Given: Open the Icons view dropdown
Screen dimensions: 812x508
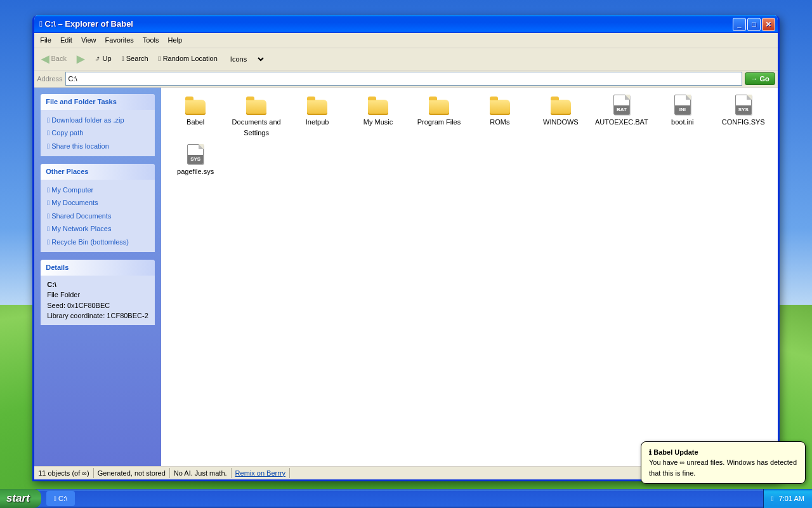Looking at the screenshot, I should click(x=246, y=59).
